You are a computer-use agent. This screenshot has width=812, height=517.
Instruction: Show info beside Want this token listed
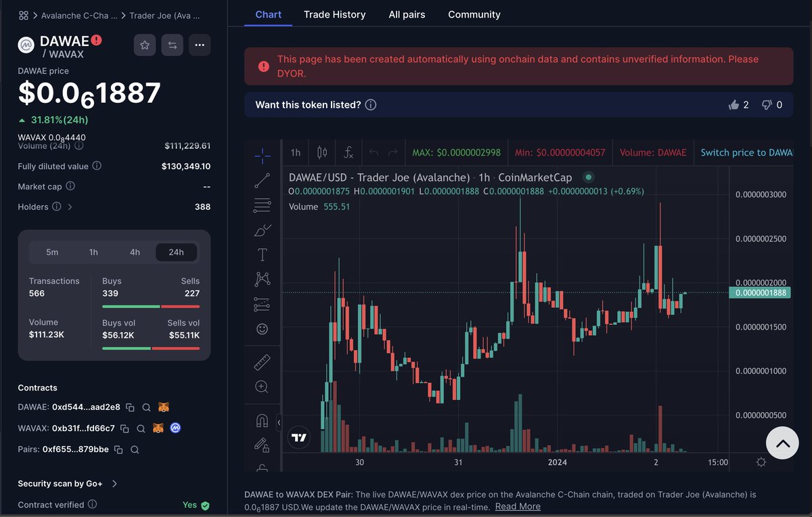pyautogui.click(x=371, y=105)
